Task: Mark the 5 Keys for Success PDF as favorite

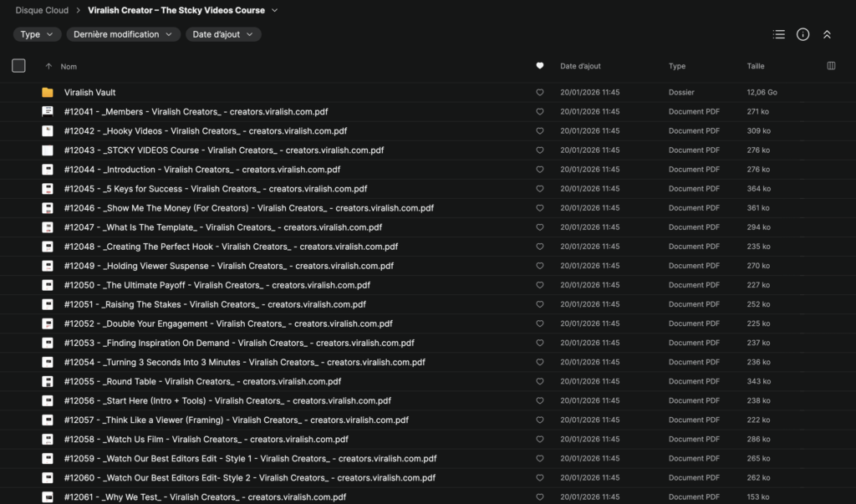Action: (x=539, y=188)
